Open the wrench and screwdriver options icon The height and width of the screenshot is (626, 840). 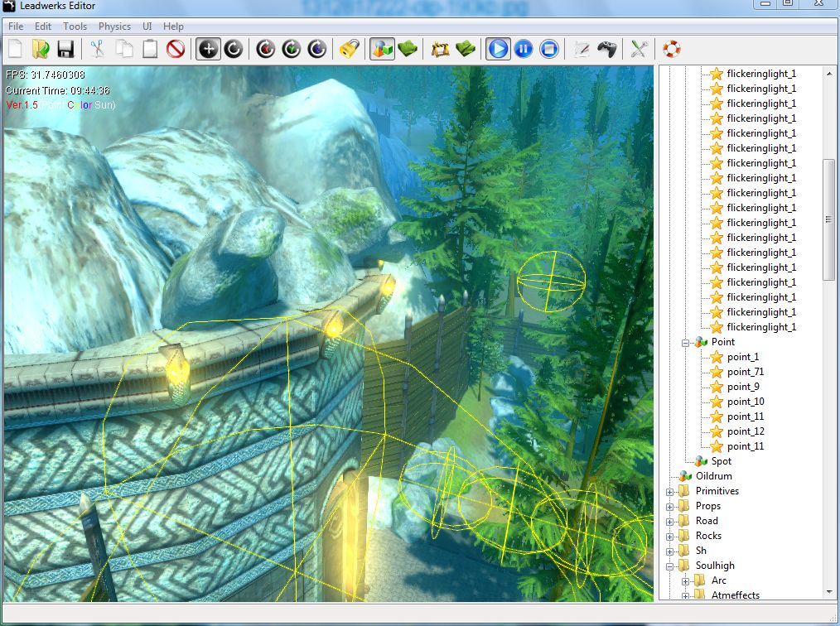[638, 49]
